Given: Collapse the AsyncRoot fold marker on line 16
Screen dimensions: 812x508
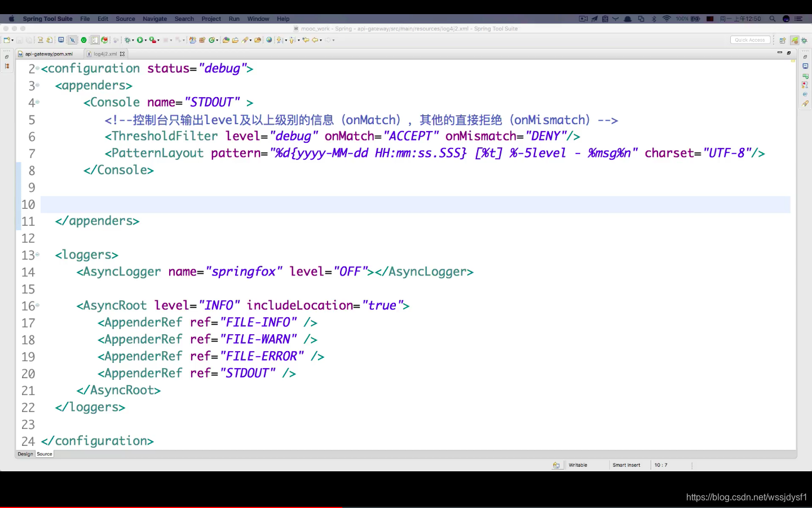Looking at the screenshot, I should point(38,305).
